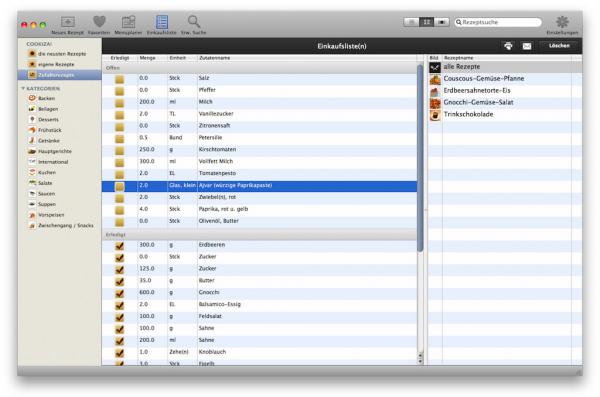Select the Erdbeersahnetorte-Eis recipe
The image size is (600, 397).
point(505,90)
